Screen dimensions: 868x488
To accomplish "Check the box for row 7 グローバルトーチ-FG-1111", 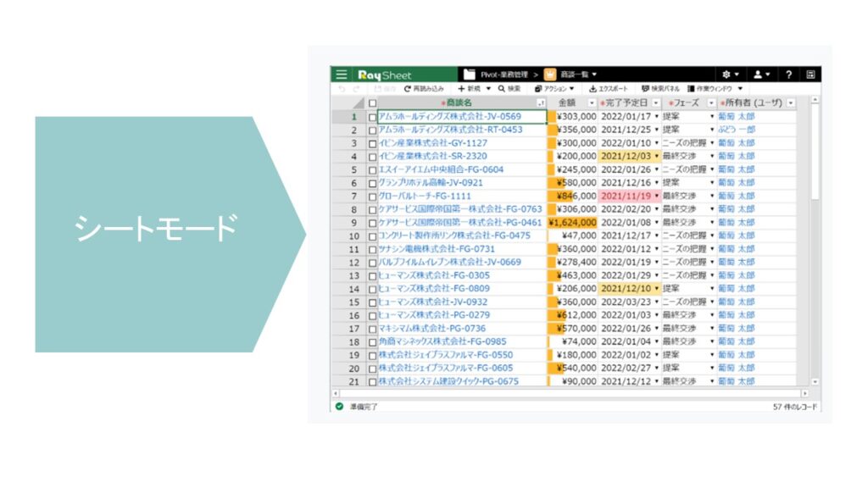I will click(x=373, y=197).
